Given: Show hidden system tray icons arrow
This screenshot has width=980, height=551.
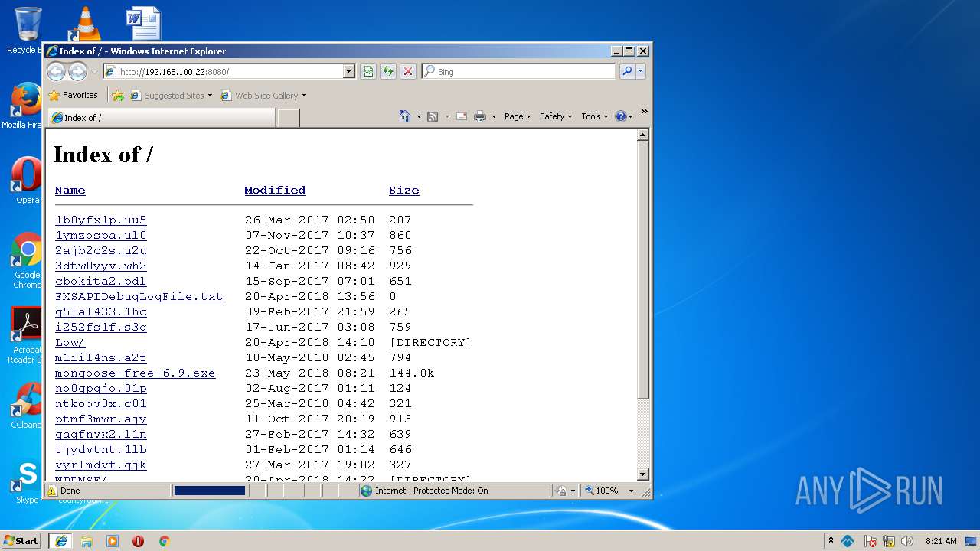Looking at the screenshot, I should 831,541.
